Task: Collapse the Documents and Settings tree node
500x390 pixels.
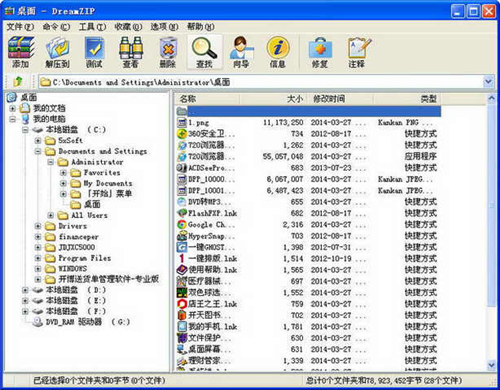Action: tap(38, 151)
